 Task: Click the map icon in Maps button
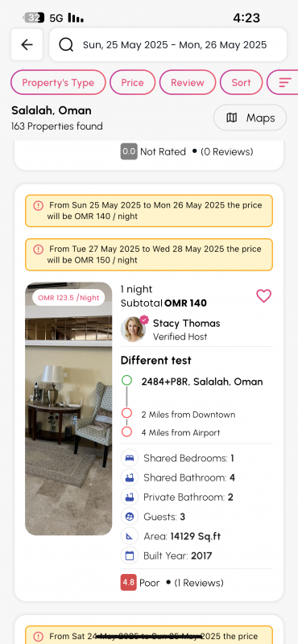pos(232,118)
